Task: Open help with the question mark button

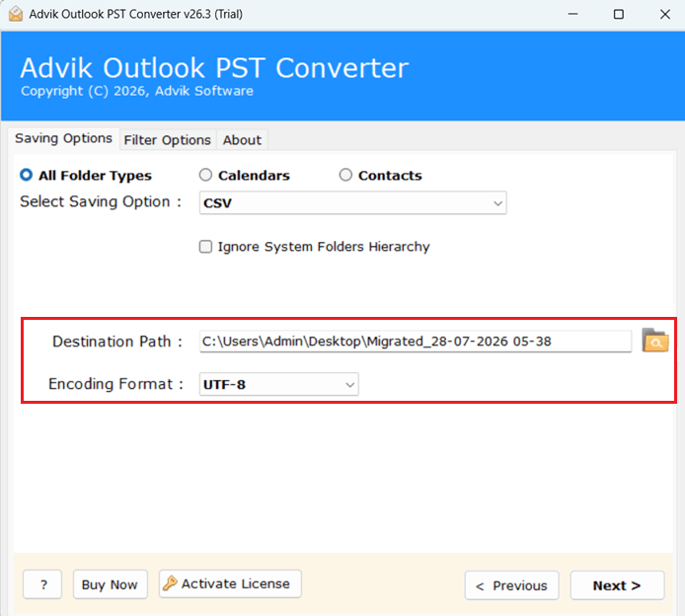Action: [42, 584]
